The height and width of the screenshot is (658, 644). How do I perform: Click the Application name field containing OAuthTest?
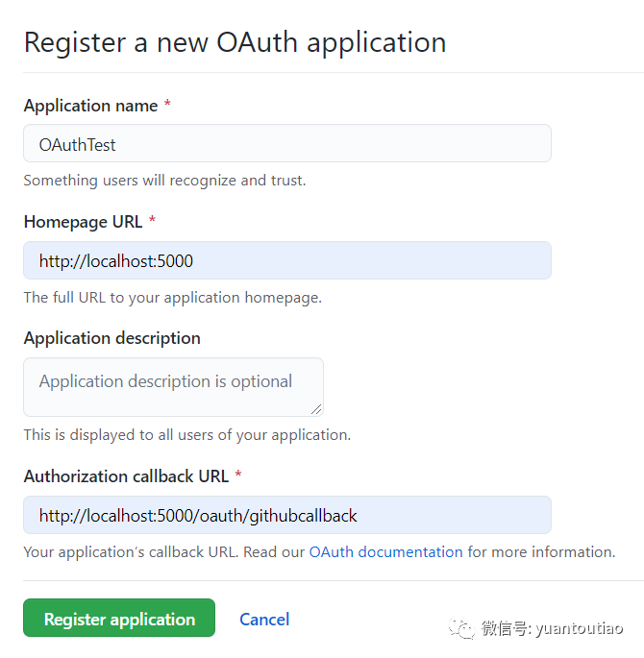(x=287, y=143)
